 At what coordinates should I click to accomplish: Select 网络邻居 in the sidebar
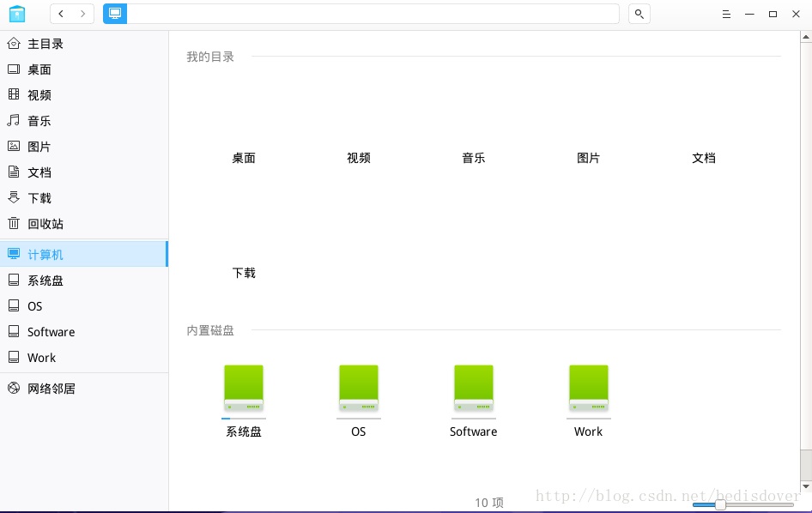point(51,389)
